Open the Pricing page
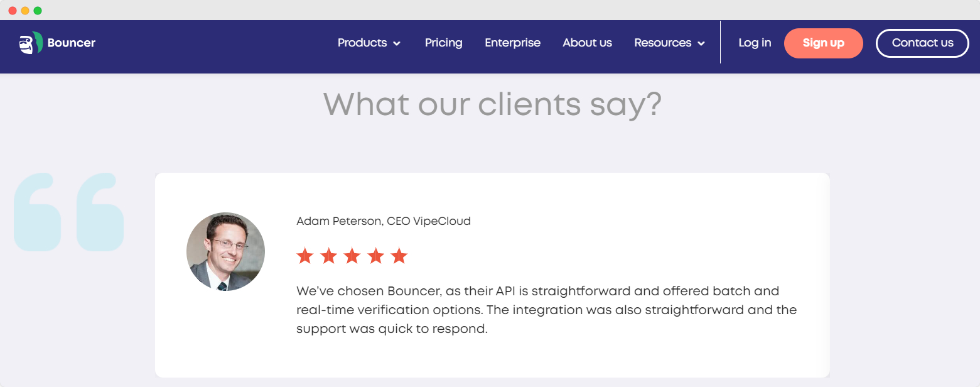980x387 pixels. (x=443, y=43)
